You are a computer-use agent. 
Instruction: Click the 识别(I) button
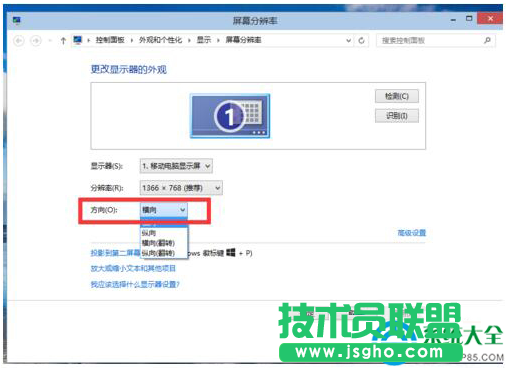tap(397, 116)
